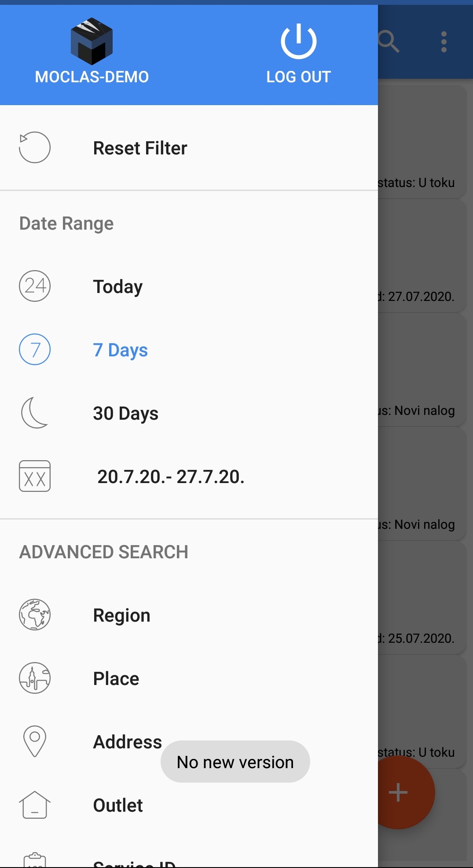Tap the Reset Filter label
This screenshot has height=868, width=473.
click(140, 148)
